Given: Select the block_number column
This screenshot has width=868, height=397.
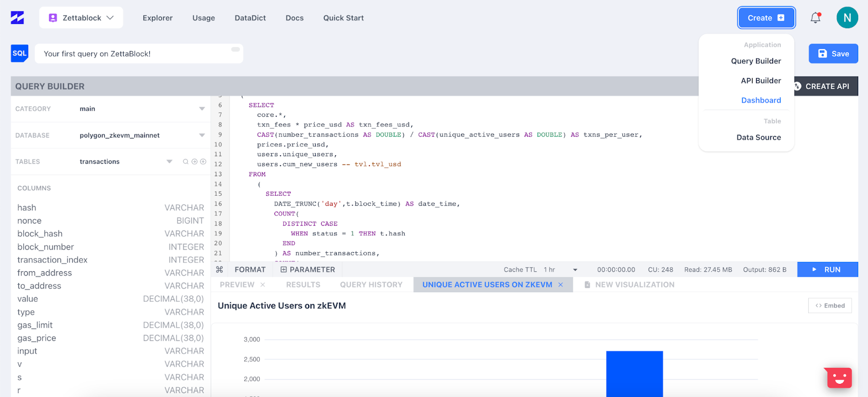Looking at the screenshot, I should pos(111,247).
